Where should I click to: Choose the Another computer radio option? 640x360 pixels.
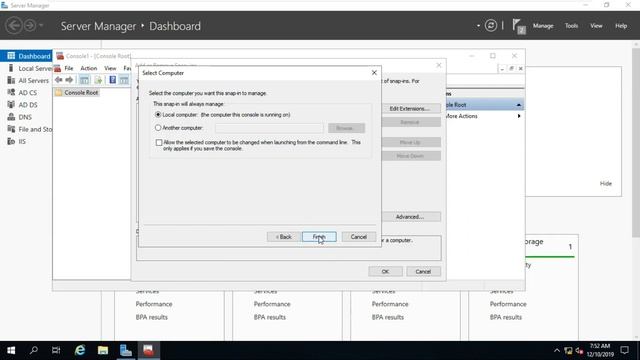pos(158,128)
